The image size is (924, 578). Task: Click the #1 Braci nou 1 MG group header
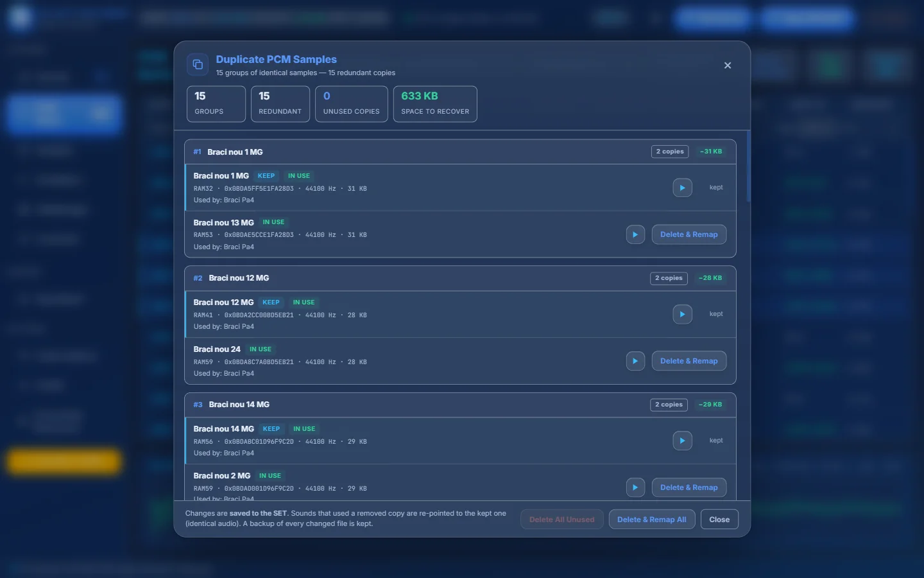[x=460, y=152]
